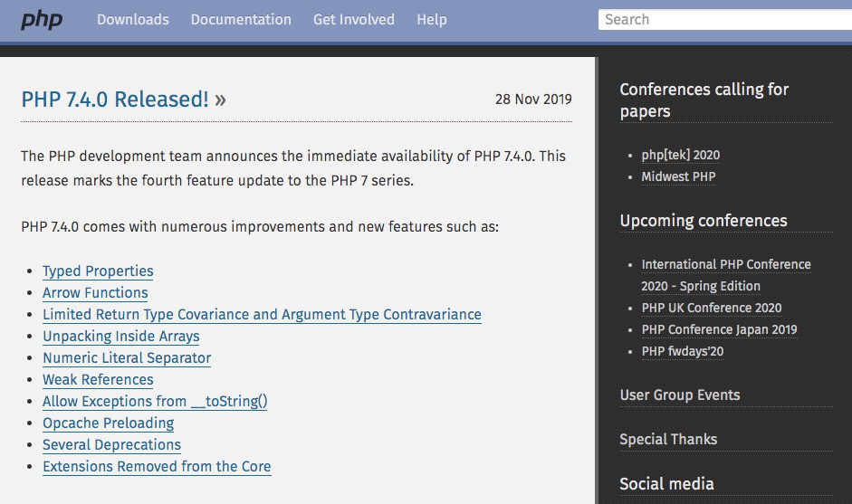Open the Help menu
Screen dimensions: 852x504
[431, 19]
